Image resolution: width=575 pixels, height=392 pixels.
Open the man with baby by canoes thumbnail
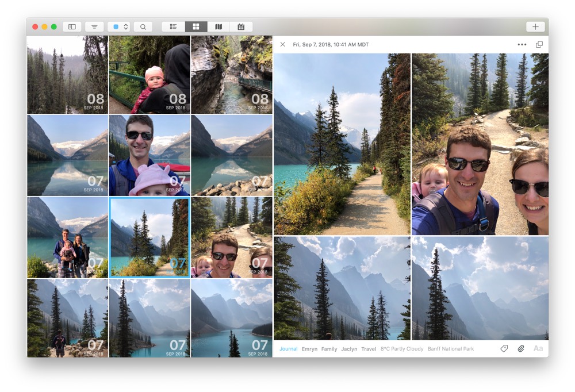[149, 156]
